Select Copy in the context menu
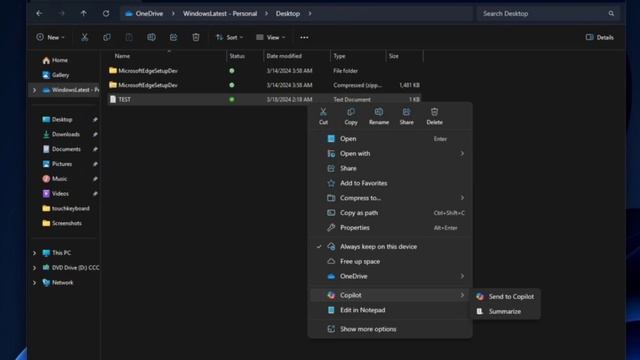The width and height of the screenshot is (640, 360). [351, 116]
